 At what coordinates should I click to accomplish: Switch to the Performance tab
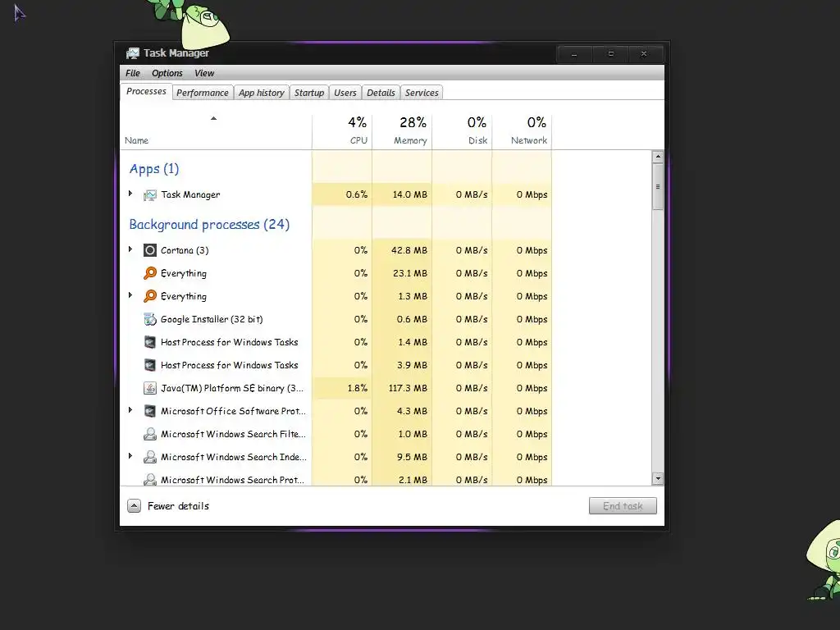click(x=203, y=93)
